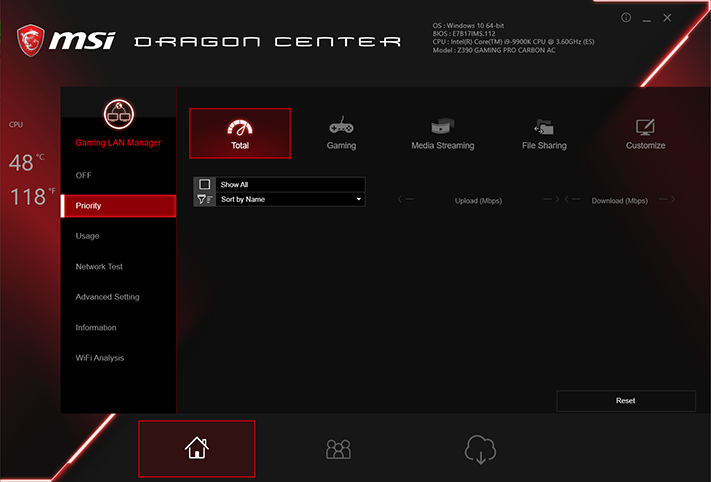
Task: Open WiFi Analysis in sidebar
Action: coord(100,358)
